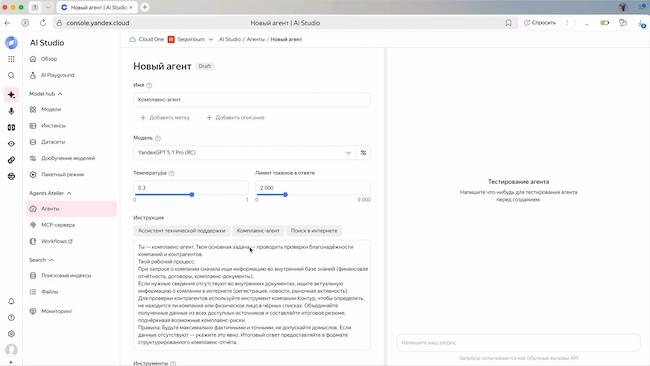Show help tooltip next to Температура
The image size is (650, 366).
coord(172,173)
